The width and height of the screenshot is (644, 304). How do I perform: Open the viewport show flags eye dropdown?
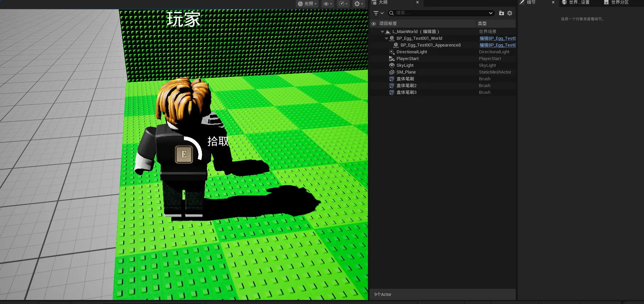(328, 4)
